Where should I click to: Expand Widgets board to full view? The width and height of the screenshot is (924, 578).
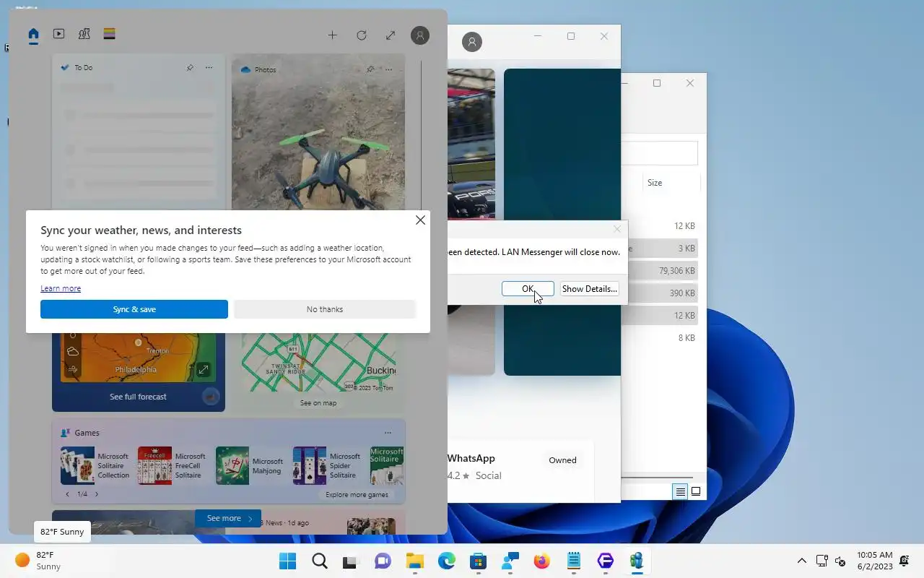coord(391,35)
